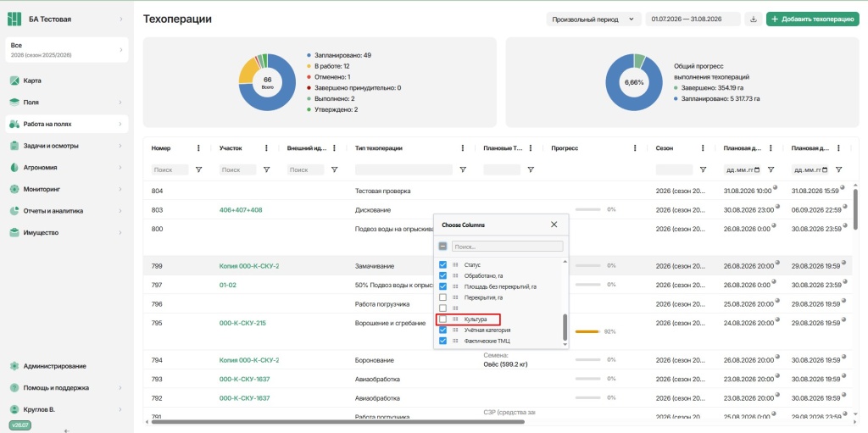Click the Помощь и поддержка question icon
This screenshot has width=868, height=433.
pos(14,387)
